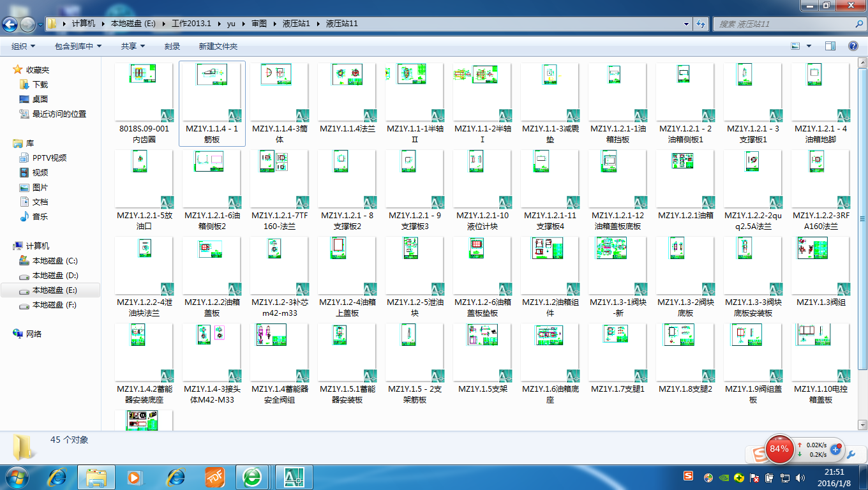Click the Sogou input icon in the taskbar
The image size is (868, 490).
pos(688,476)
